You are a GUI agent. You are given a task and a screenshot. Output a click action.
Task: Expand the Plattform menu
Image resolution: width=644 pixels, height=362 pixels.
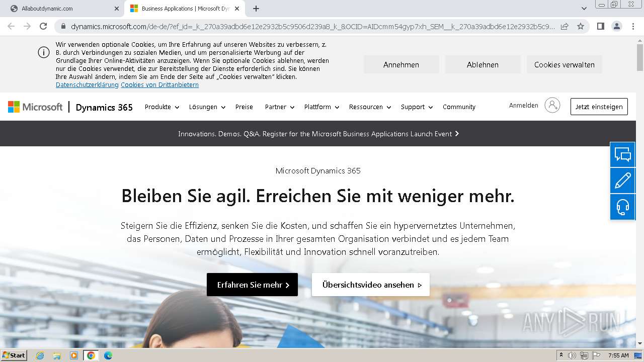(x=321, y=107)
